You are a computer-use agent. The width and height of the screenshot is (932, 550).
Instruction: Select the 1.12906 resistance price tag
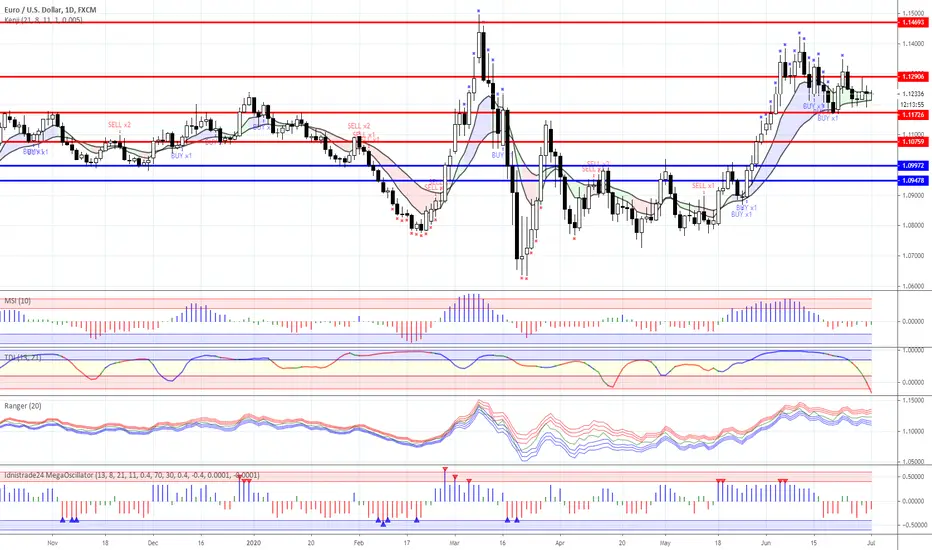click(912, 77)
